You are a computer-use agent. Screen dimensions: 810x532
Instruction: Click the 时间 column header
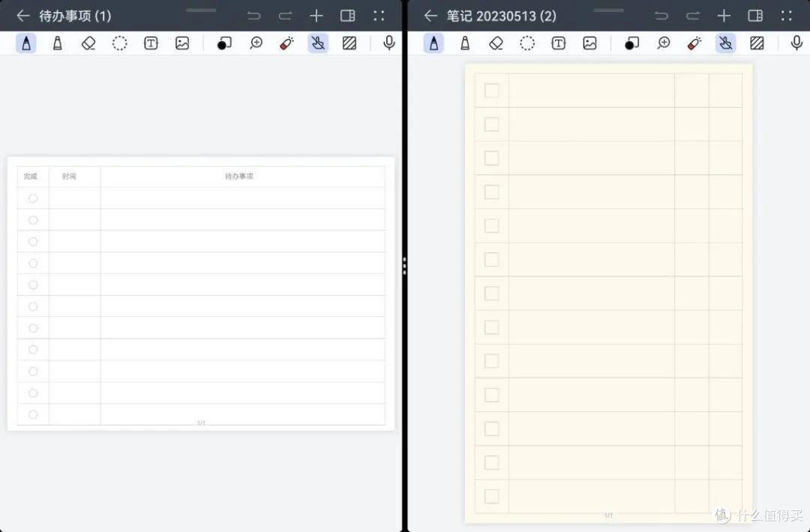click(69, 177)
